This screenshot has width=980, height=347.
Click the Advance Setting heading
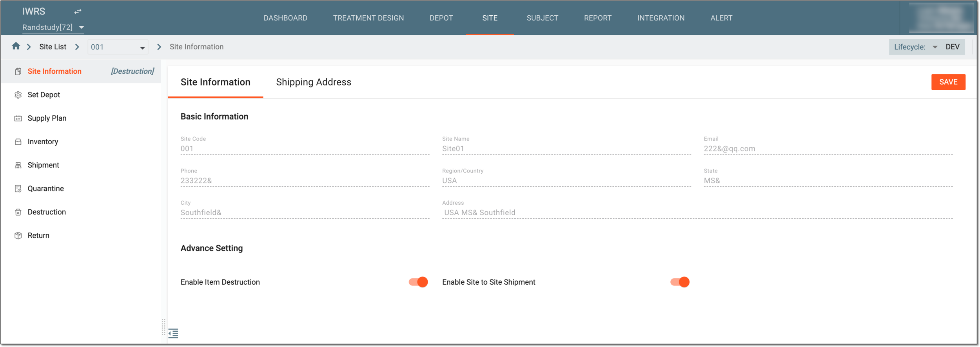pos(212,248)
